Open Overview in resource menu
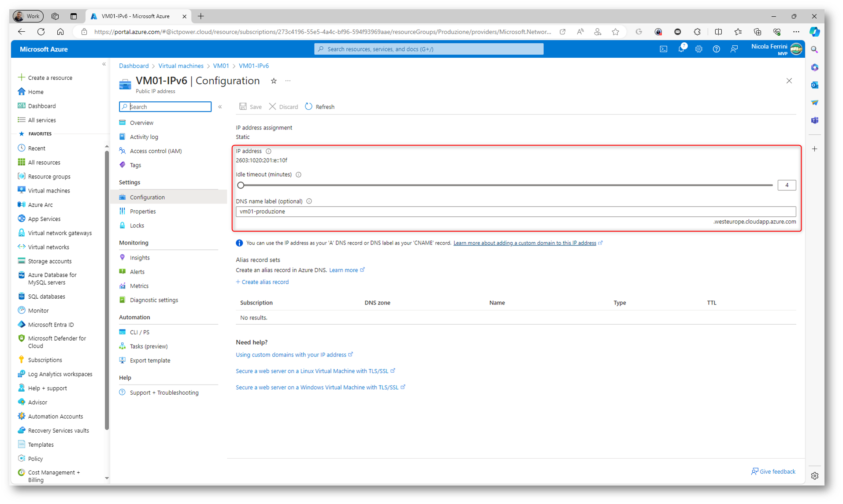 (141, 122)
